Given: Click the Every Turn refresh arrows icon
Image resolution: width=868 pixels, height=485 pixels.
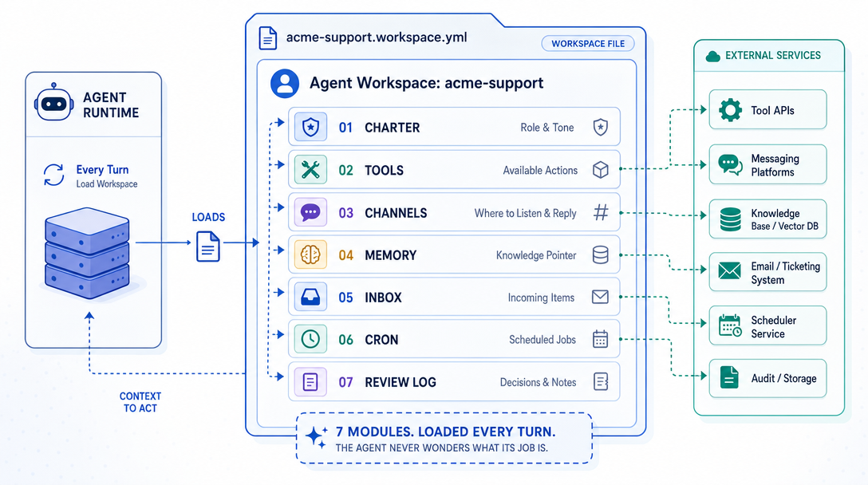Looking at the screenshot, I should (53, 175).
